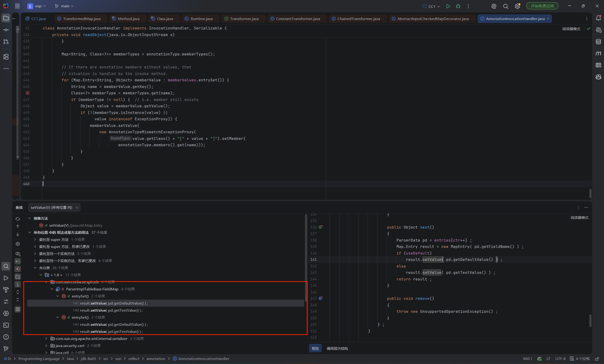Toggle the eye preview usages button
Screen dimensions: 604x364
click(18, 254)
